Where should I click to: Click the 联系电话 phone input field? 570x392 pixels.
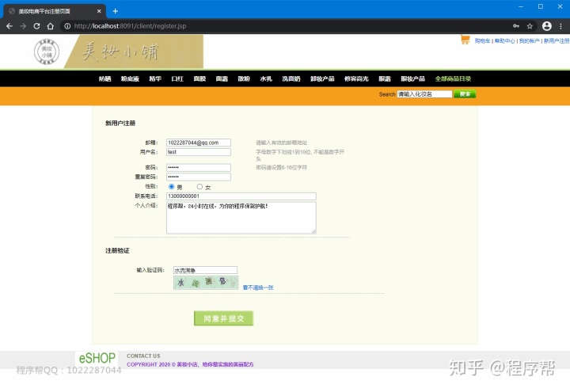tap(241, 196)
